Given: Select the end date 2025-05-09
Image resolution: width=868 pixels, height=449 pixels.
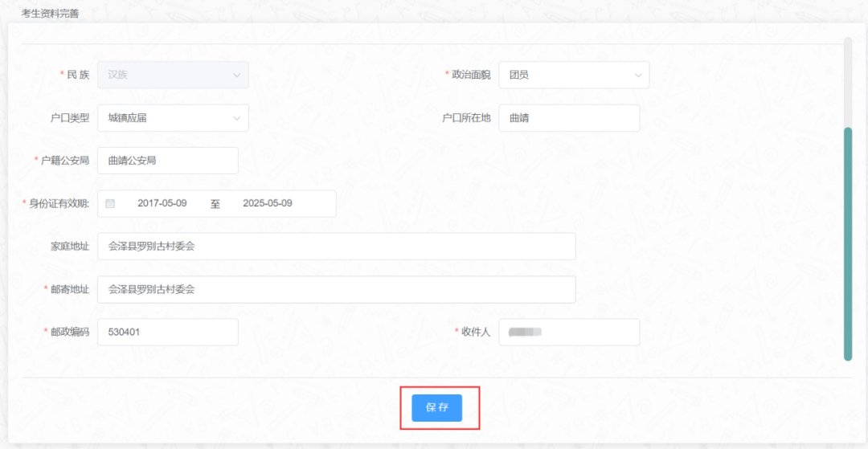Looking at the screenshot, I should (268, 203).
